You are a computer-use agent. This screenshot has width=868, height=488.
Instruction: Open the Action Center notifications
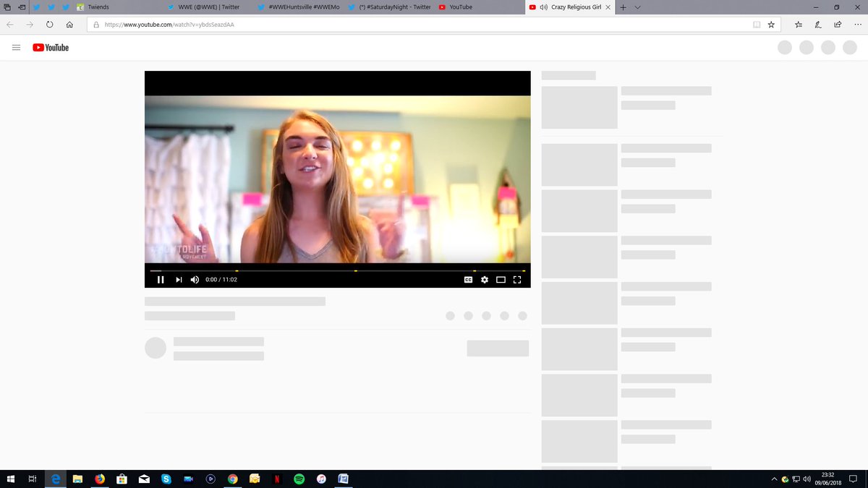[x=853, y=479]
